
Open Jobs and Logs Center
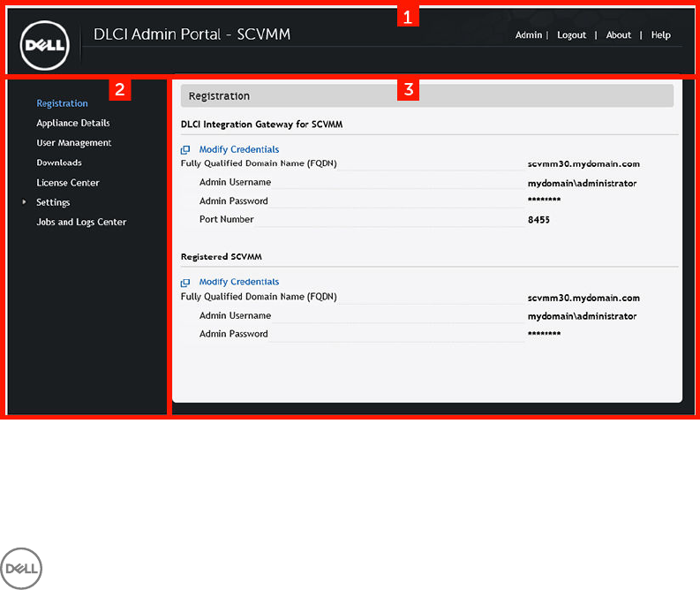click(x=81, y=222)
